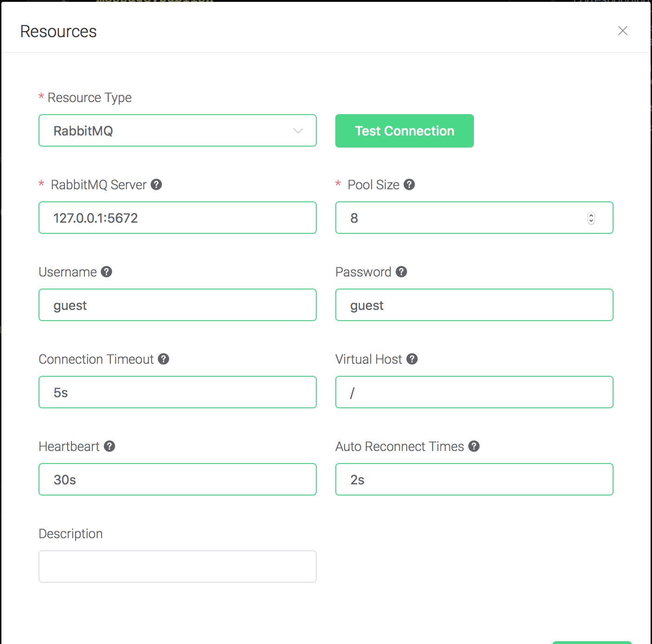This screenshot has height=644, width=652.
Task: Click the empty Description field
Action: (x=178, y=567)
